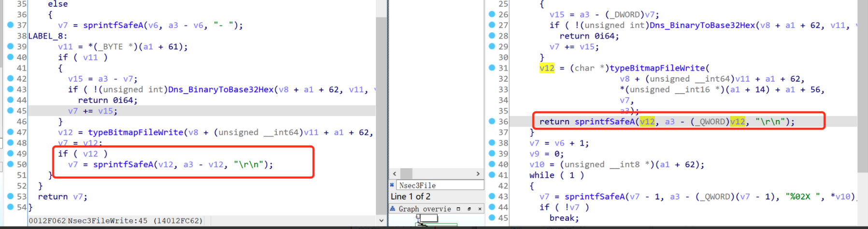Click 'else' on left pane line 35
Viewport: 868px width, 229px height.
pyautogui.click(x=58, y=4)
